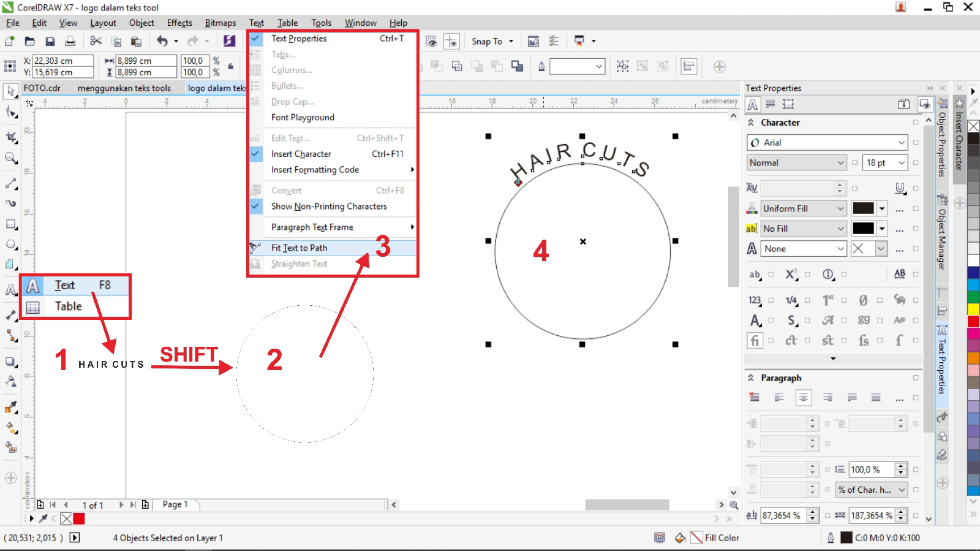This screenshot has width=980, height=551.
Task: Click the Open folder icon
Action: coord(29,41)
